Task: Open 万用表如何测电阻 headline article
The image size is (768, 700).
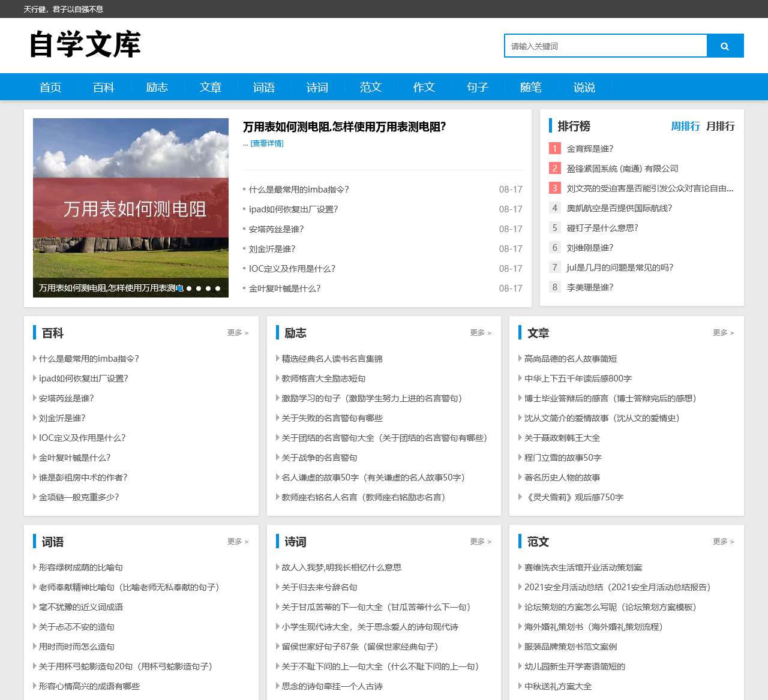Action: point(343,127)
